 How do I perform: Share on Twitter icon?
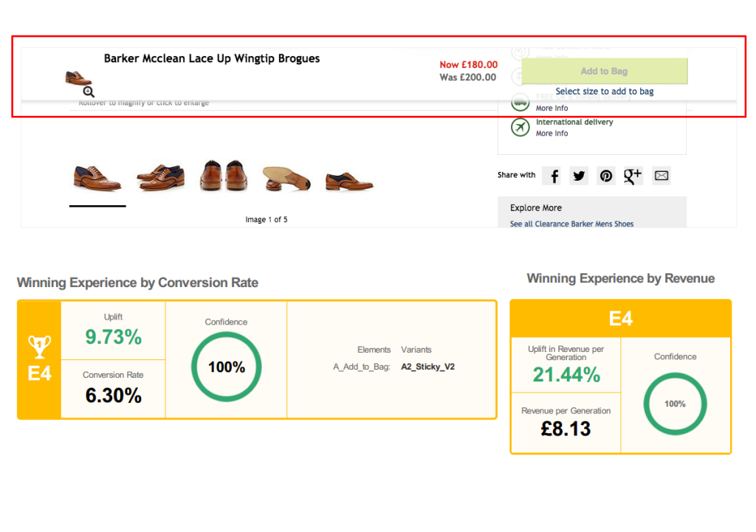click(x=580, y=176)
